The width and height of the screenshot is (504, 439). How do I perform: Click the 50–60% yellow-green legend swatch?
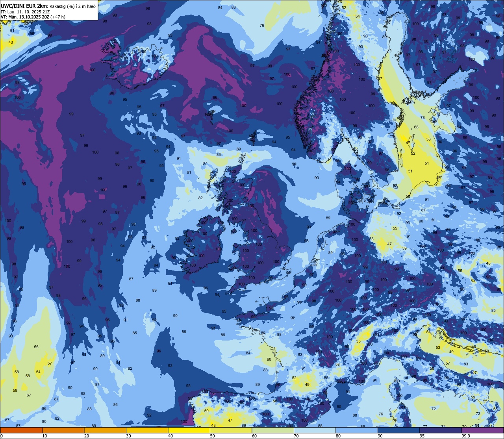pos(231,430)
